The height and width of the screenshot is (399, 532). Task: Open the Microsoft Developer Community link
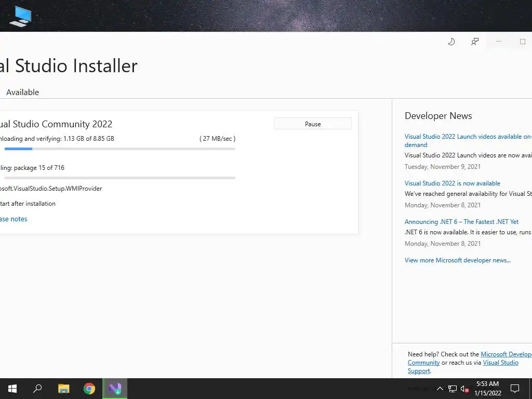[x=470, y=358]
